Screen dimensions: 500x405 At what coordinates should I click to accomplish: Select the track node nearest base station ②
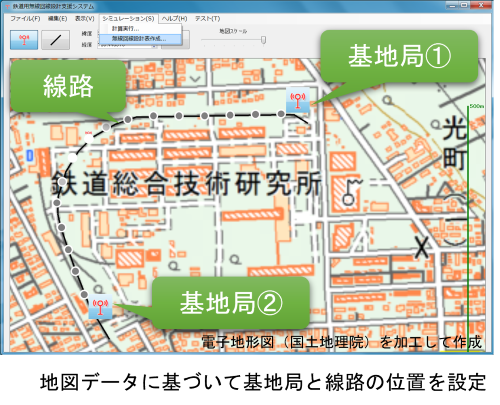pos(84,294)
